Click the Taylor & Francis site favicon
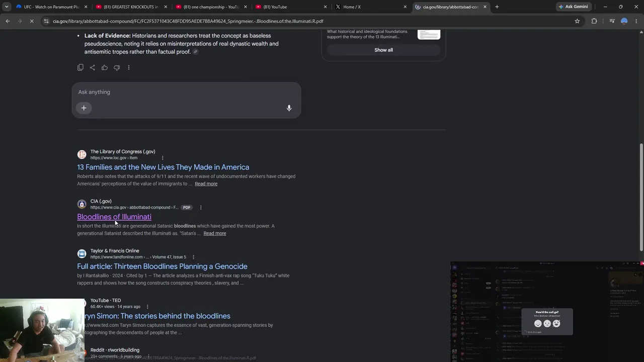Viewport: 644px width, 362px height. click(82, 254)
